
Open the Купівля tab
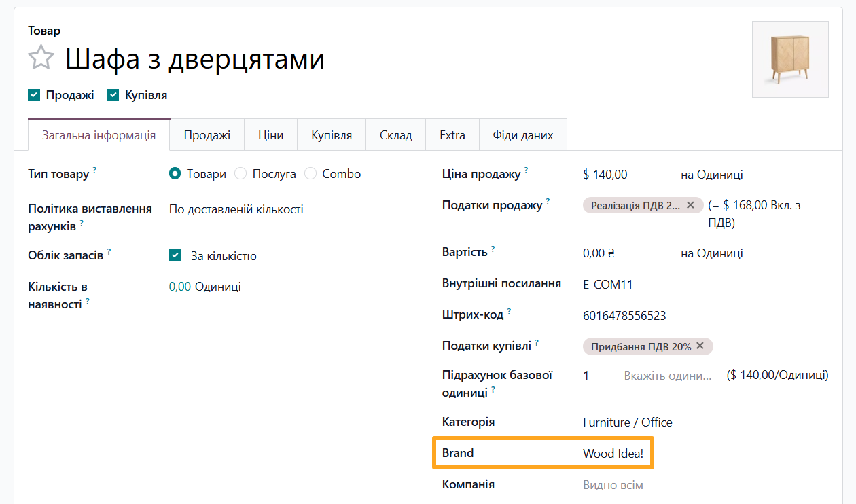click(x=332, y=135)
